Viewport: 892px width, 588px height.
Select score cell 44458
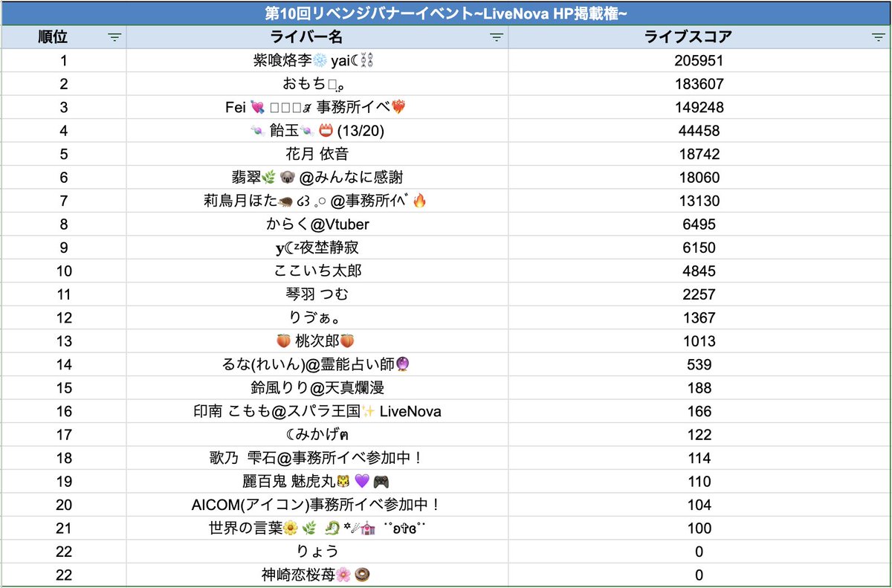click(699, 131)
